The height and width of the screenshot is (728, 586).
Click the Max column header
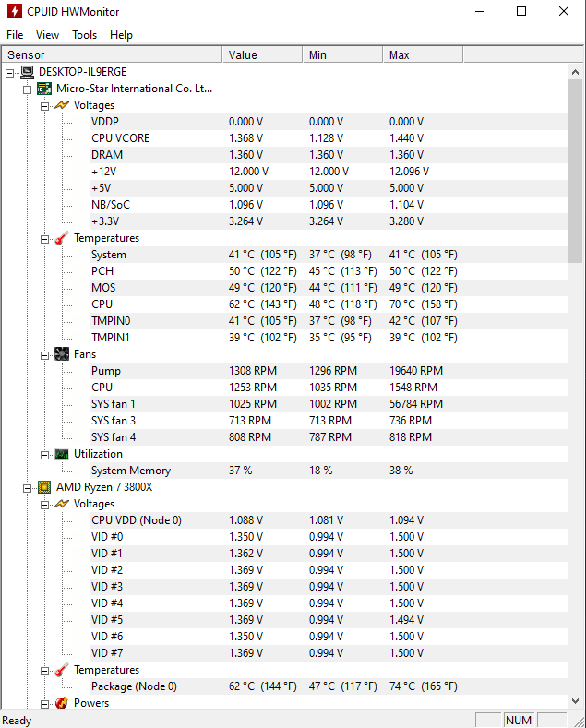click(423, 54)
